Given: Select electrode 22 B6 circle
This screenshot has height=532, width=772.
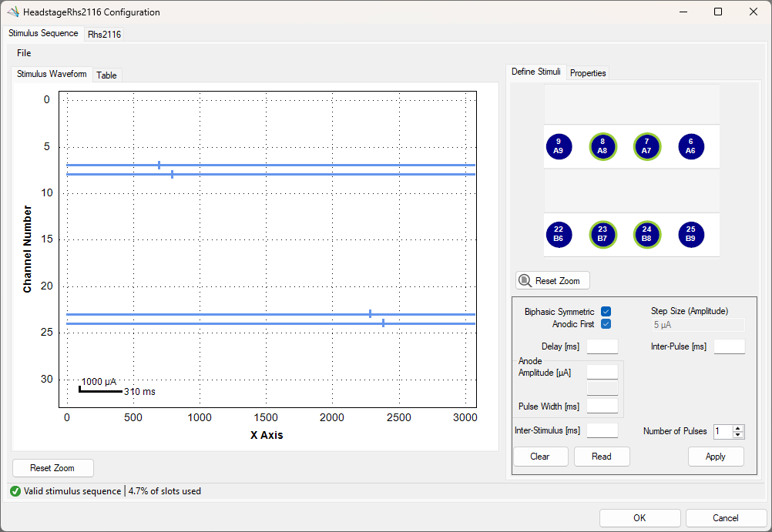Looking at the screenshot, I should click(x=559, y=234).
